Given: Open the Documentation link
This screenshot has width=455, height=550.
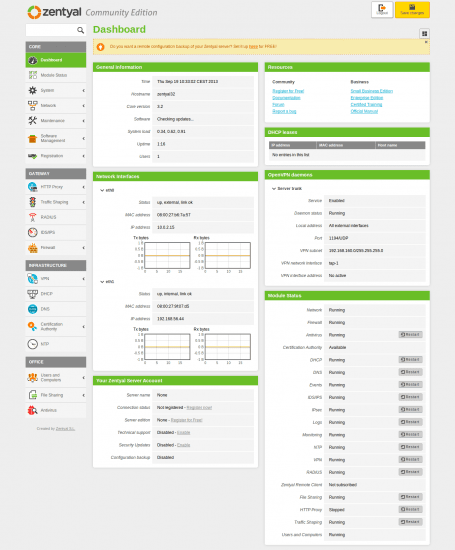Looking at the screenshot, I should 286,98.
